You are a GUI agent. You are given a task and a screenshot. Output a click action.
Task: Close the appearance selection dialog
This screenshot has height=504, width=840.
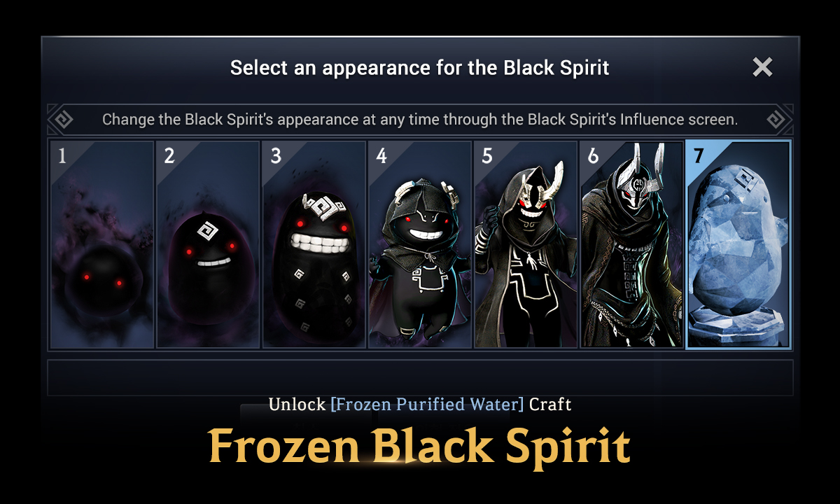(762, 67)
